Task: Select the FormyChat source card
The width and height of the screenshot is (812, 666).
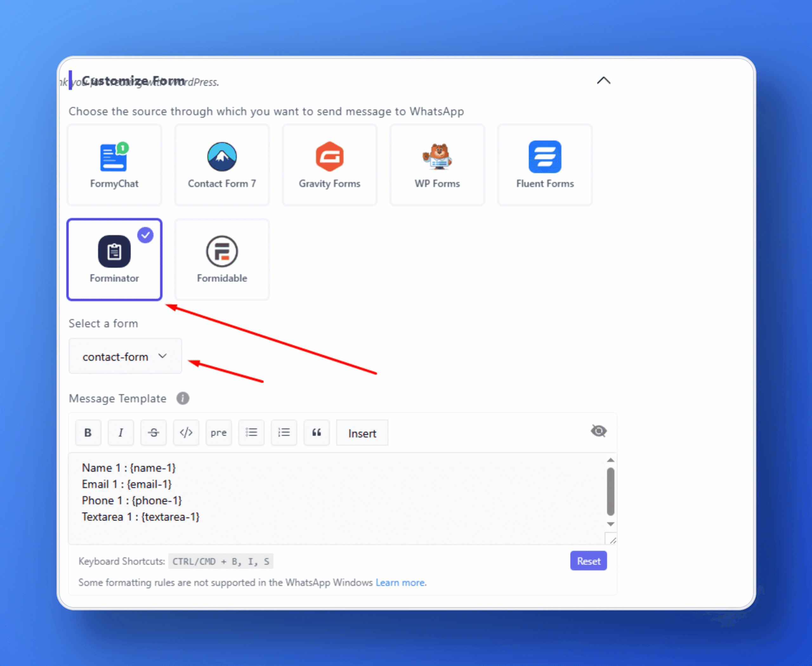Action: click(115, 165)
